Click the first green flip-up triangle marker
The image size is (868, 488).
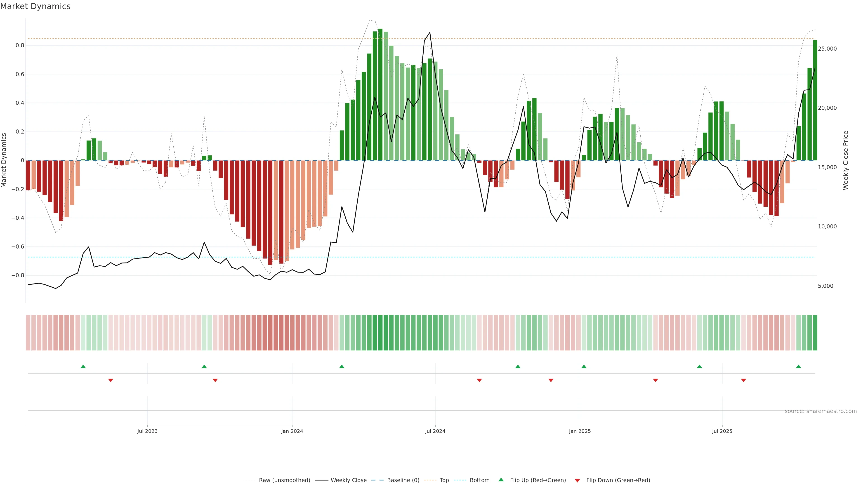click(83, 366)
